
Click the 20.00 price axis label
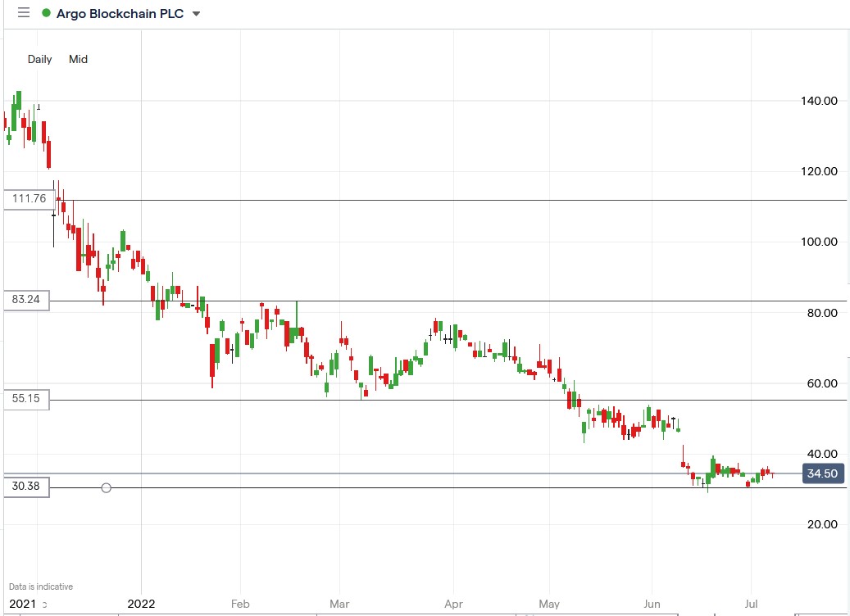click(x=820, y=524)
